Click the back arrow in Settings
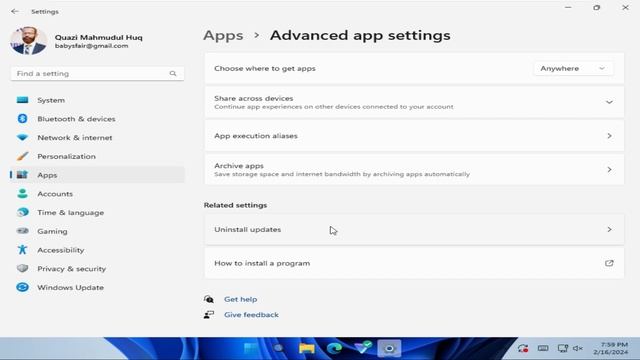The image size is (640, 360). click(x=15, y=11)
